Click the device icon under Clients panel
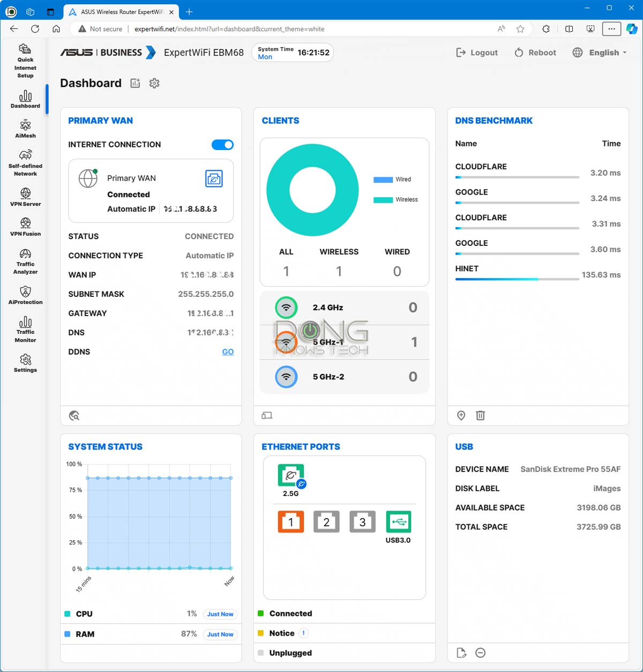The image size is (643, 672). [267, 415]
